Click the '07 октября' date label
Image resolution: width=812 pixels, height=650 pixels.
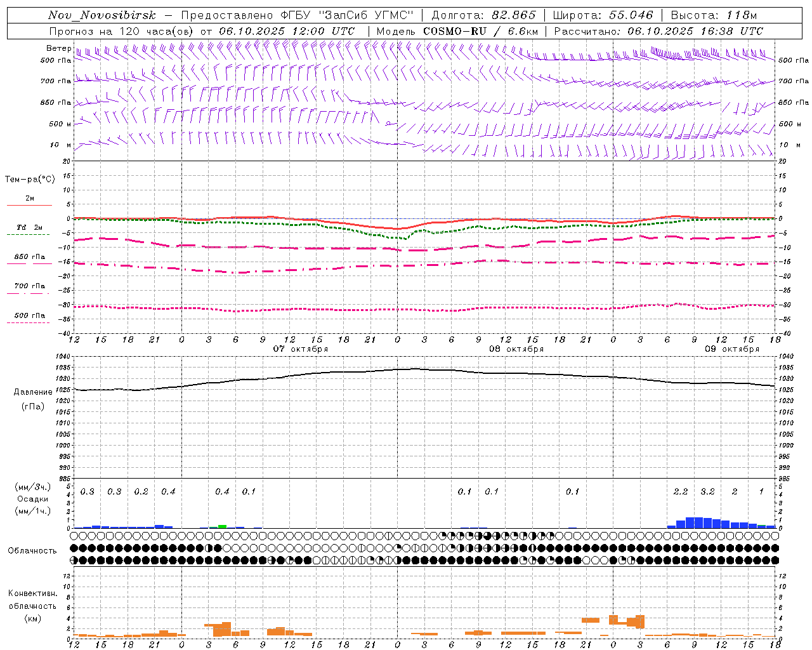pos(301,349)
